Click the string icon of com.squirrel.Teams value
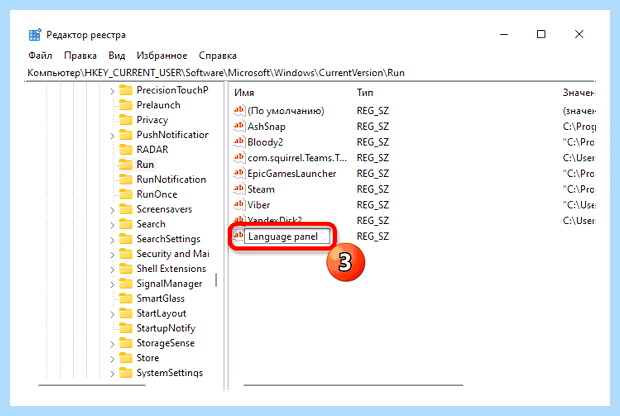Image resolution: width=620 pixels, height=416 pixels. 239,158
